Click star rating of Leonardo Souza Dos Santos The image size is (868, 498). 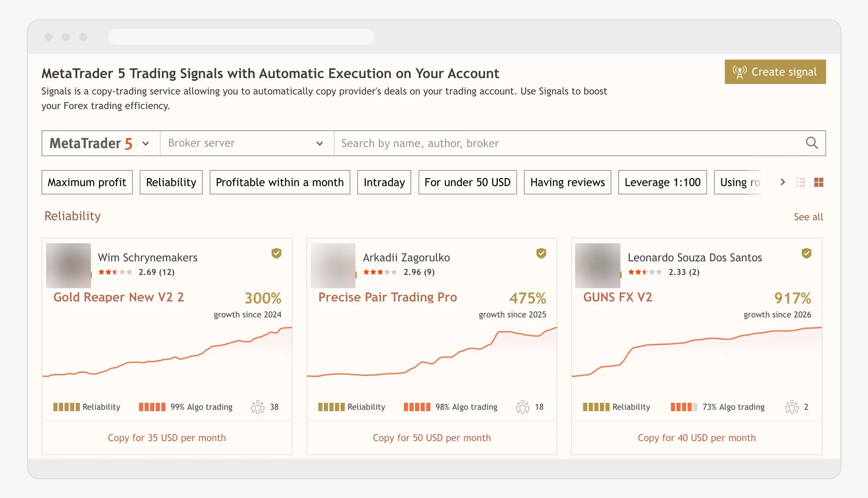pyautogui.click(x=645, y=272)
